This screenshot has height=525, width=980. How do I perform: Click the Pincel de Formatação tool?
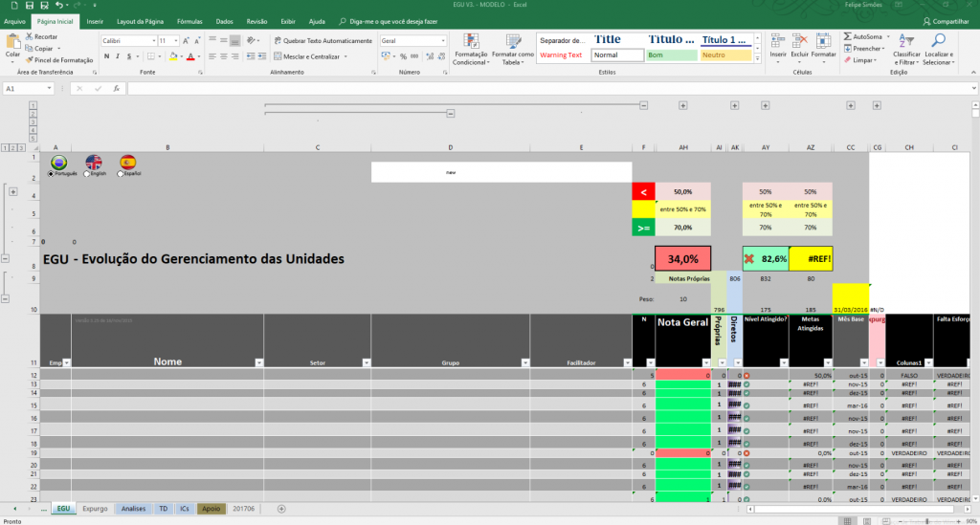pos(59,60)
